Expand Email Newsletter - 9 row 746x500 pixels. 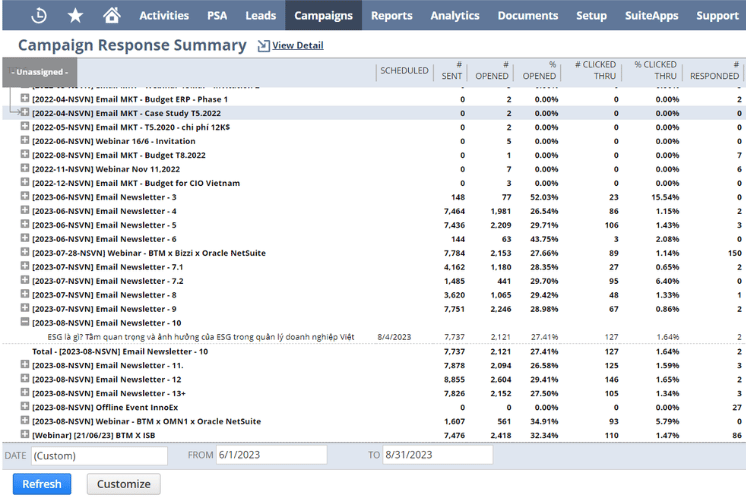click(25, 308)
